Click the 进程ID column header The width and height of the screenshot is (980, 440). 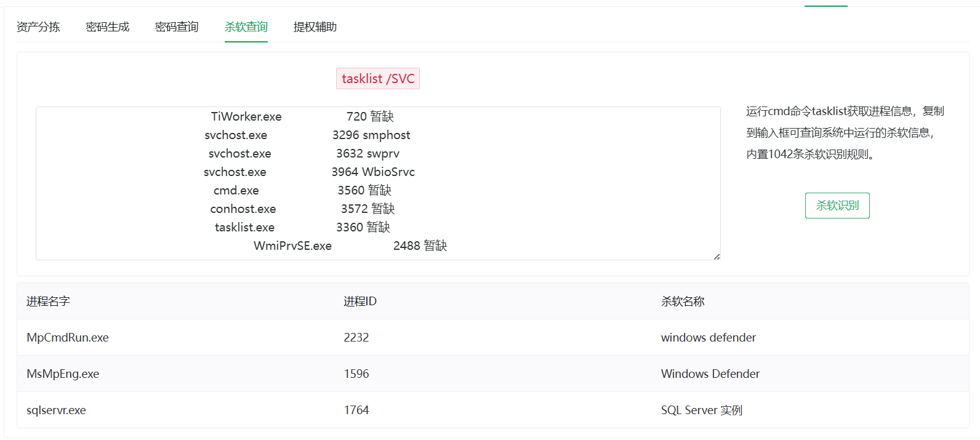pyautogui.click(x=360, y=302)
